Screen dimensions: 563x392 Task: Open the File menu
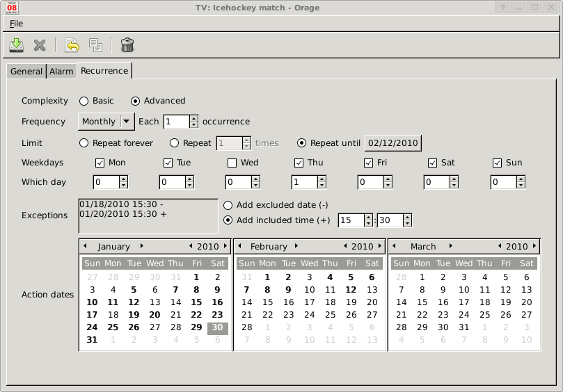(x=16, y=24)
